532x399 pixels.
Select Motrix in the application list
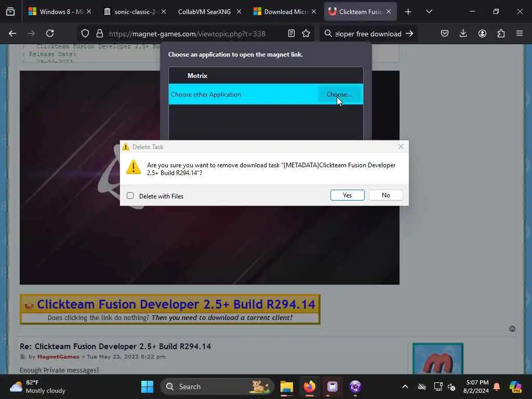[x=265, y=76]
